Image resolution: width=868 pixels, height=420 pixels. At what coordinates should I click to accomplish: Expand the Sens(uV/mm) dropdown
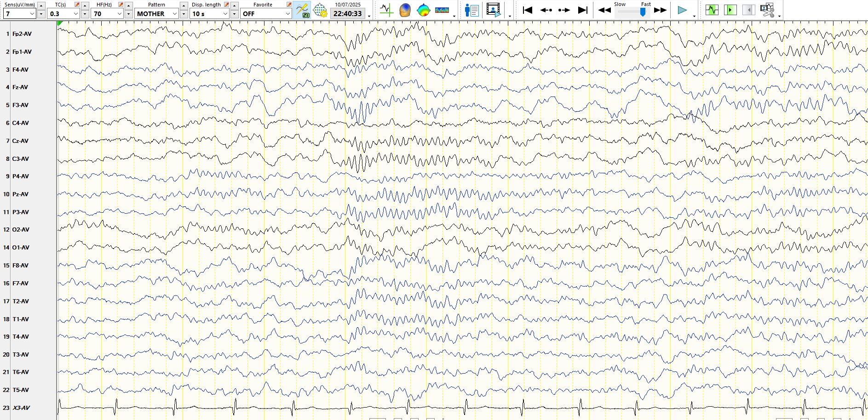[32, 14]
